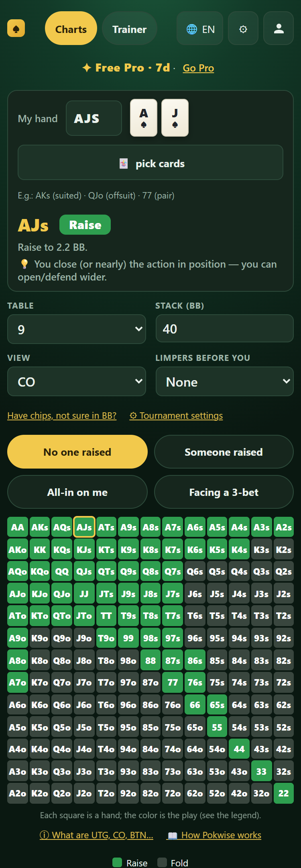Select the T7s hand cell
This screenshot has height=868, width=301.
click(173, 616)
